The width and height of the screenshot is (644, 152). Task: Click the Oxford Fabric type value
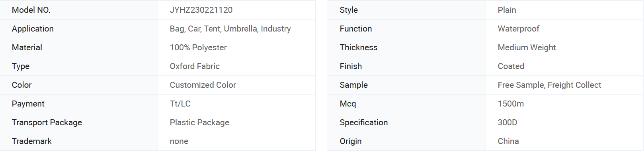(x=195, y=66)
